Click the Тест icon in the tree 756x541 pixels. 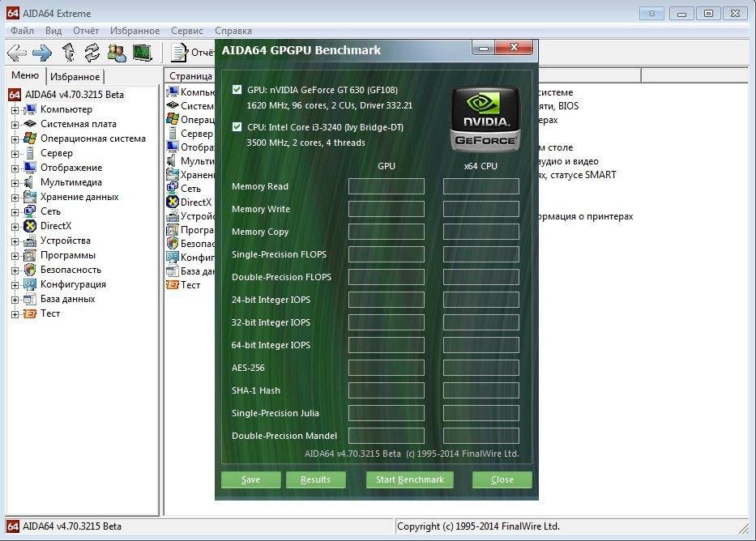[x=29, y=313]
